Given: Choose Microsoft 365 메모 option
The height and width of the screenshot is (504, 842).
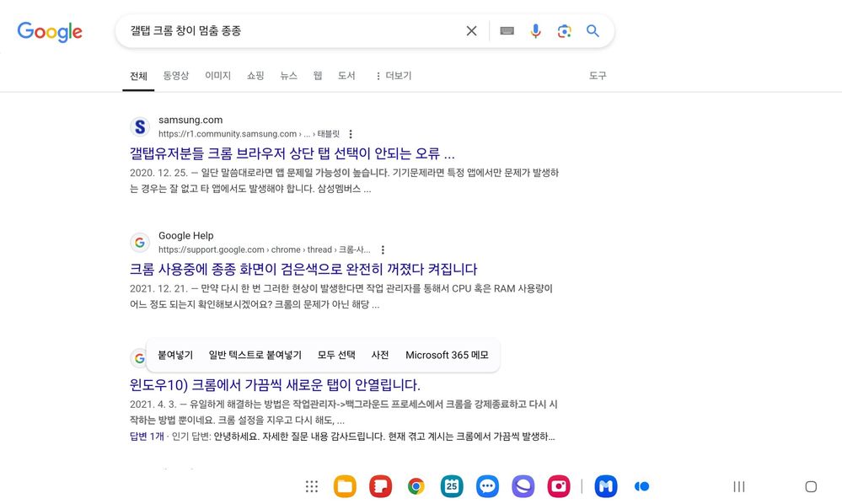Looking at the screenshot, I should [447, 355].
